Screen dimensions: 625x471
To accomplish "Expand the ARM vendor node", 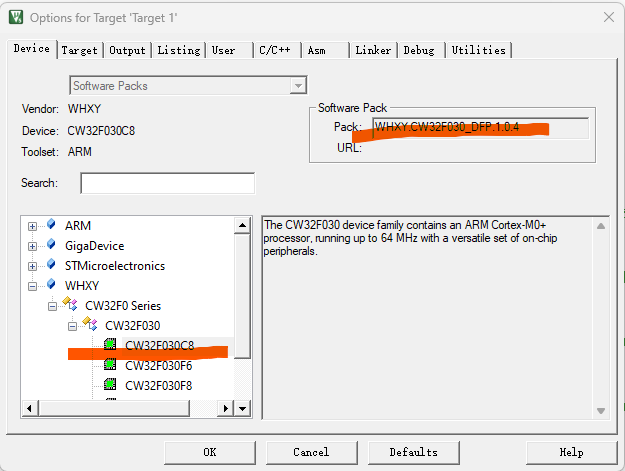I will [32, 226].
